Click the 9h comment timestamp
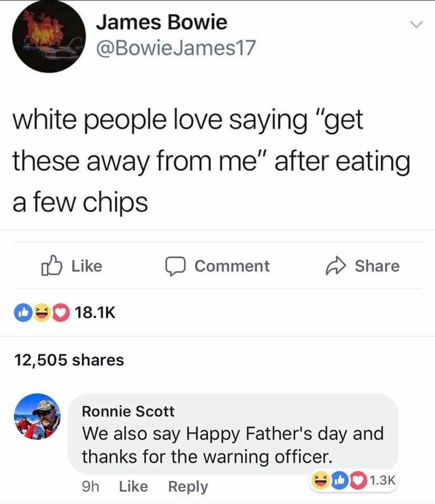435x504 pixels. pos(90,486)
